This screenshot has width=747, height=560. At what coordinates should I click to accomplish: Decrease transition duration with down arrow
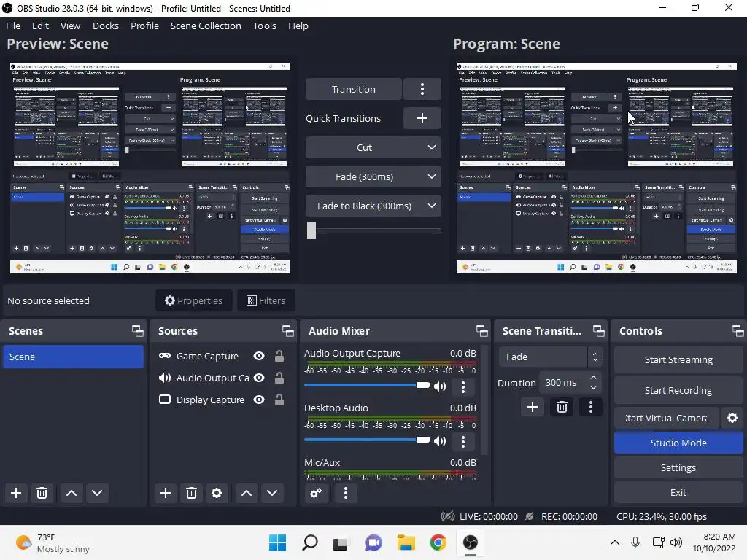coord(593,387)
